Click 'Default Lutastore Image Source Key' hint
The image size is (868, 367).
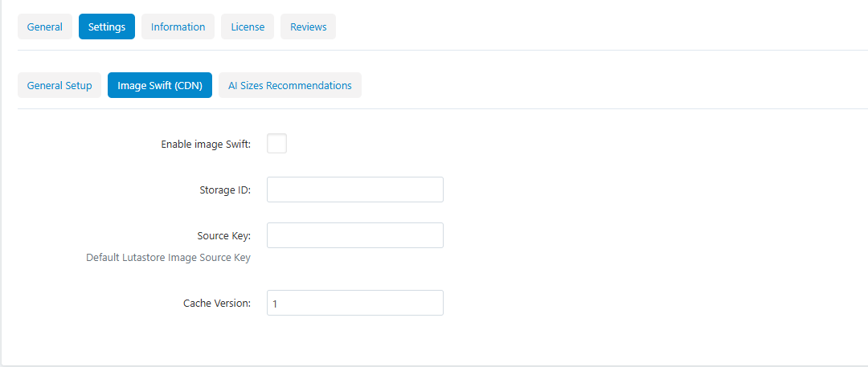click(x=168, y=258)
